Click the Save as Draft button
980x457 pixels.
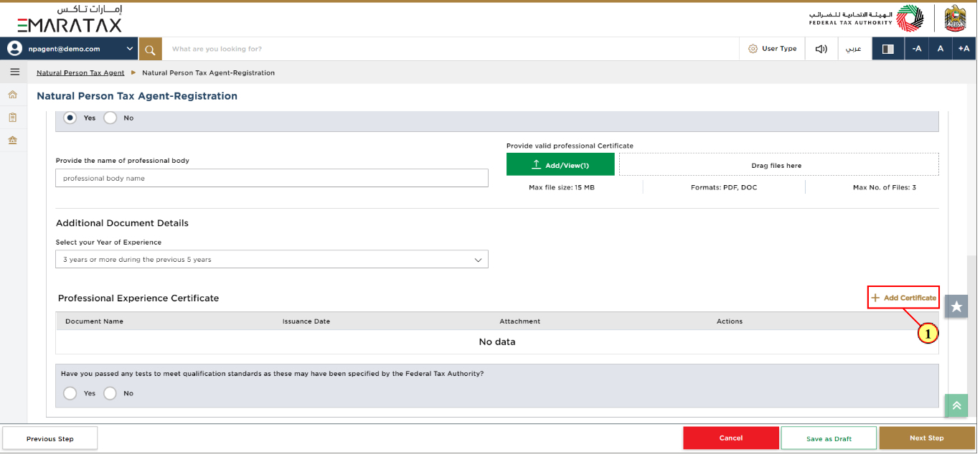click(x=829, y=438)
